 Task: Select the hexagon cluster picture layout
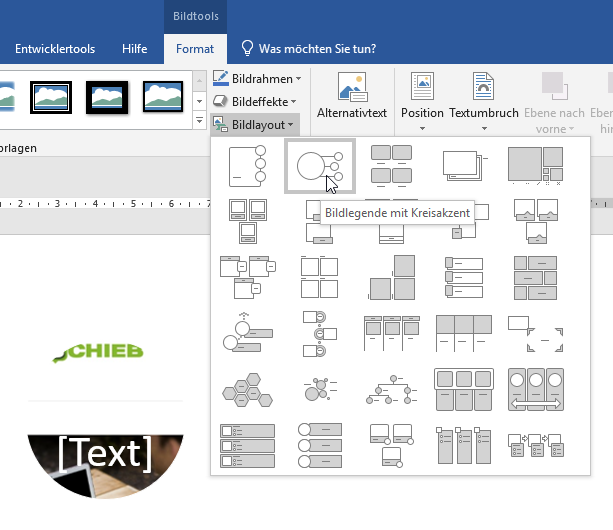247,390
